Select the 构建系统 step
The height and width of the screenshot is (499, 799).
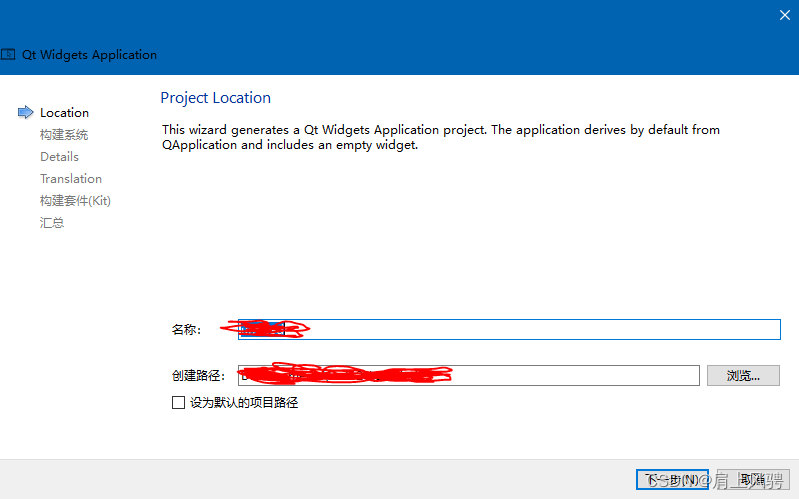click(64, 135)
